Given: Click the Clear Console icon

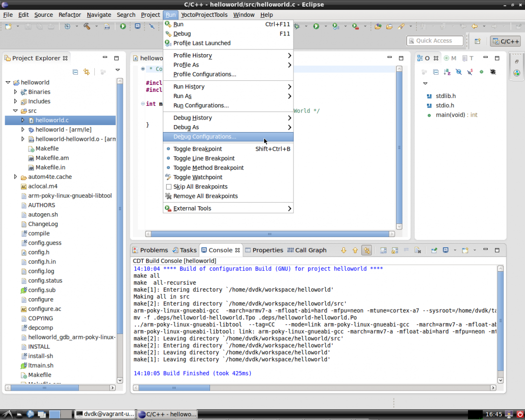Looking at the screenshot, I should coord(418,251).
